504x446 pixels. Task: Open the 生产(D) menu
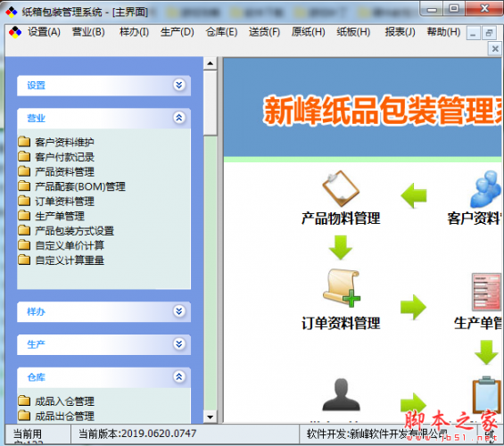178,32
